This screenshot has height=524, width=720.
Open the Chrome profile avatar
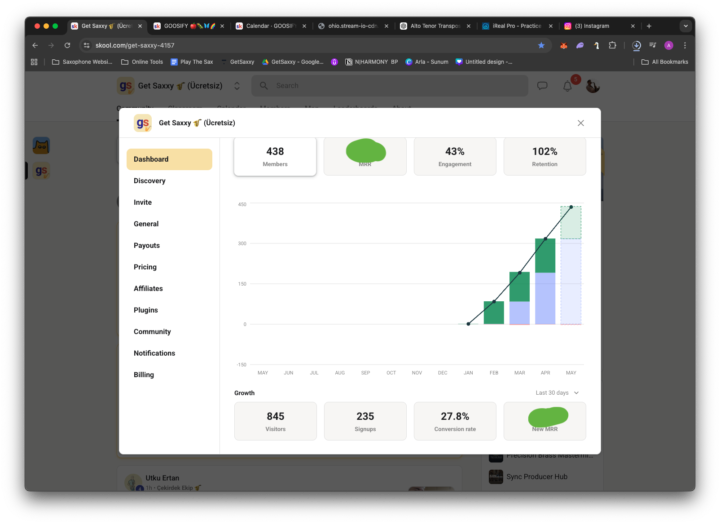coord(669,45)
